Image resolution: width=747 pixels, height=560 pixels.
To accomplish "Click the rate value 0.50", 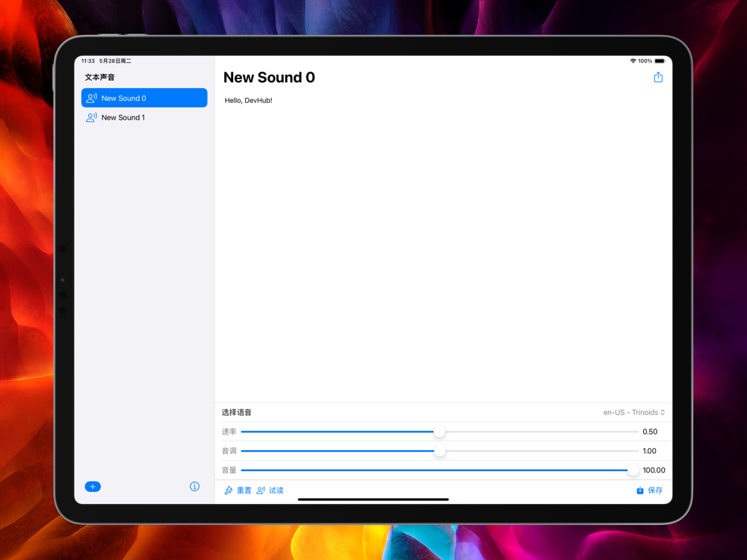I will pyautogui.click(x=650, y=432).
